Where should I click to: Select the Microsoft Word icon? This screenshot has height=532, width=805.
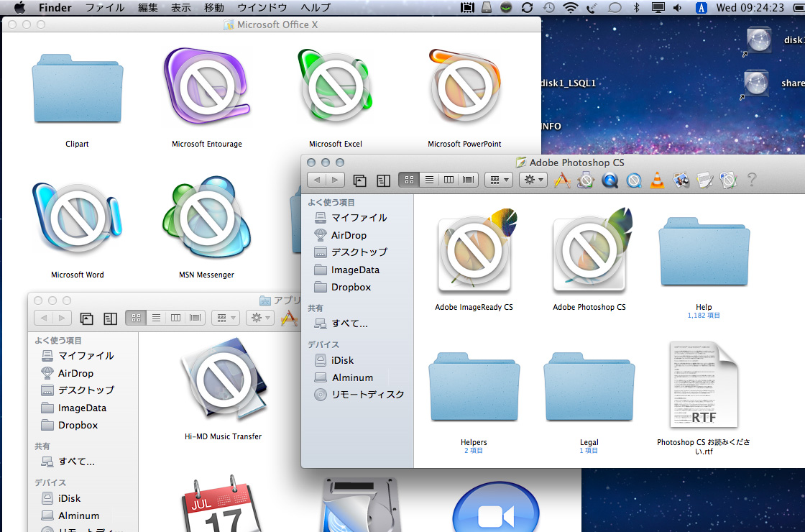click(x=78, y=218)
